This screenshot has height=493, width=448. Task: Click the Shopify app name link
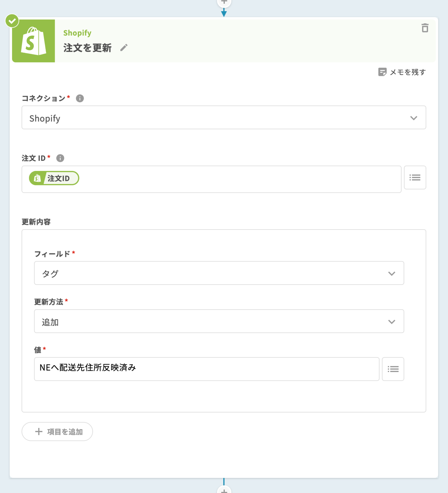(77, 33)
